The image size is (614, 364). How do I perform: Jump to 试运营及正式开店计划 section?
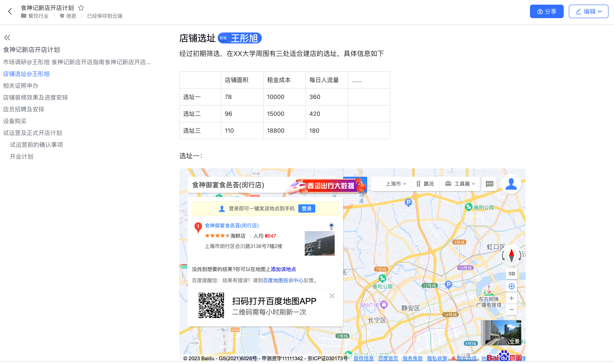[x=32, y=133]
